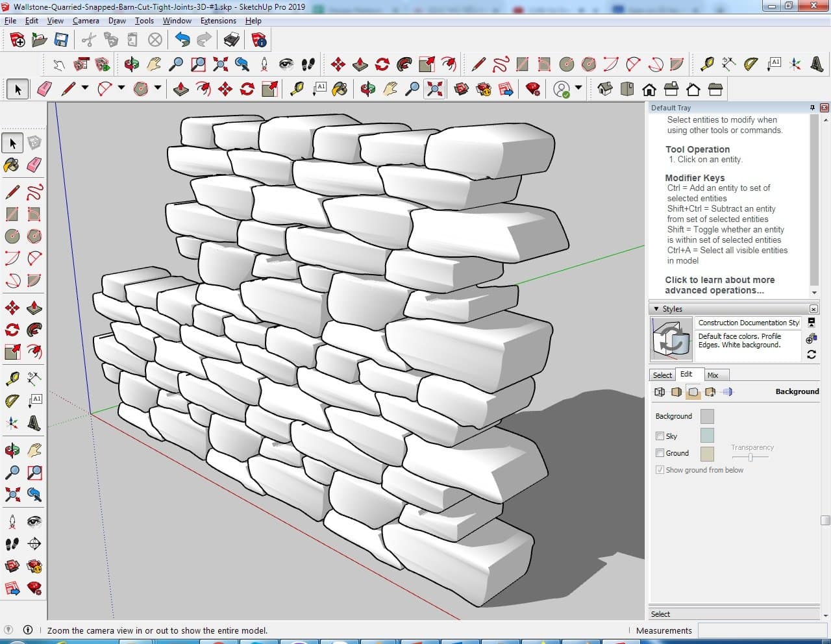Choose the Front view house icon
831x644 pixels.
pos(649,89)
